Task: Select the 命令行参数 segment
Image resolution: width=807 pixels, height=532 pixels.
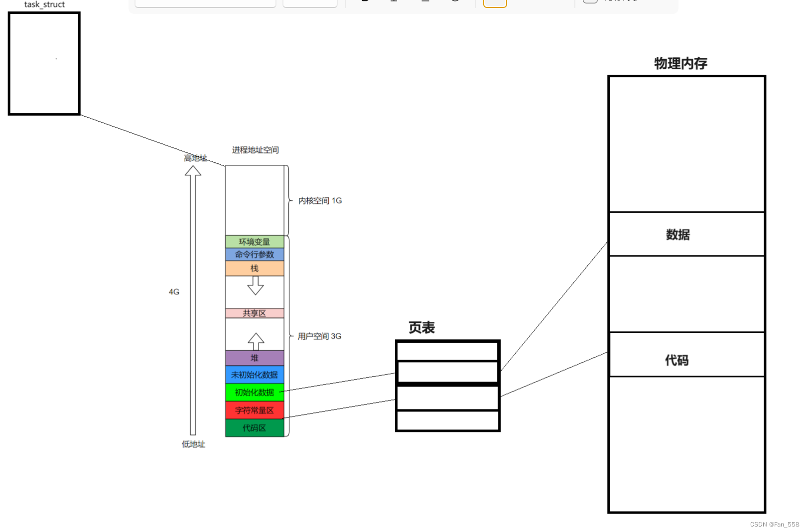Action: pyautogui.click(x=255, y=255)
